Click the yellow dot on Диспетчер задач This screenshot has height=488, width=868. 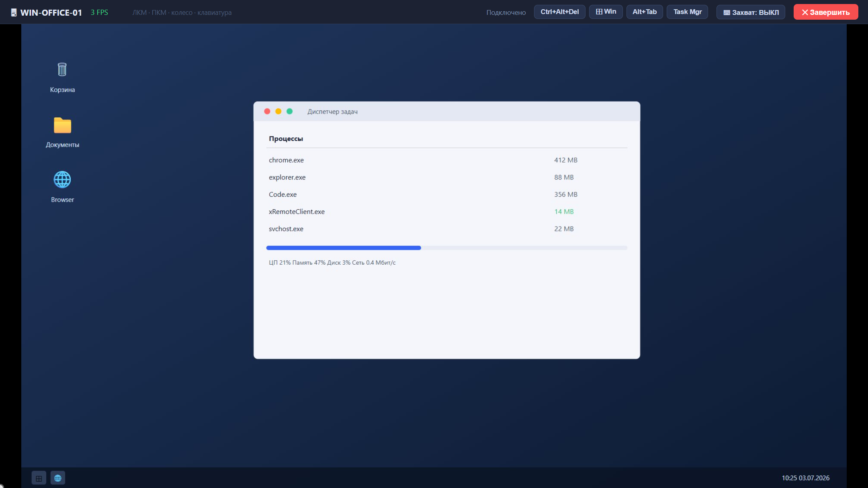(x=278, y=111)
